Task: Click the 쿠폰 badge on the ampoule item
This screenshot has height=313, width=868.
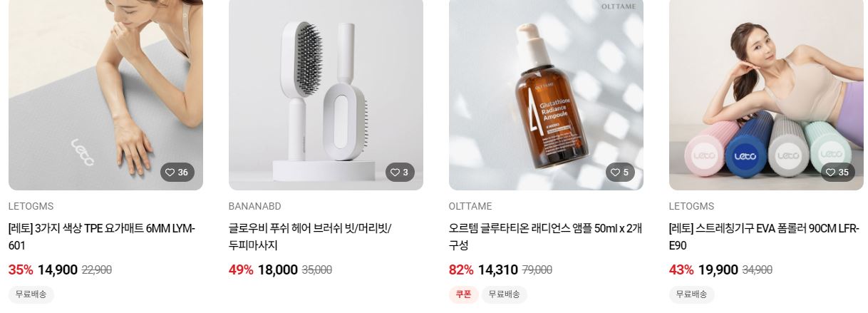Action: tap(463, 294)
